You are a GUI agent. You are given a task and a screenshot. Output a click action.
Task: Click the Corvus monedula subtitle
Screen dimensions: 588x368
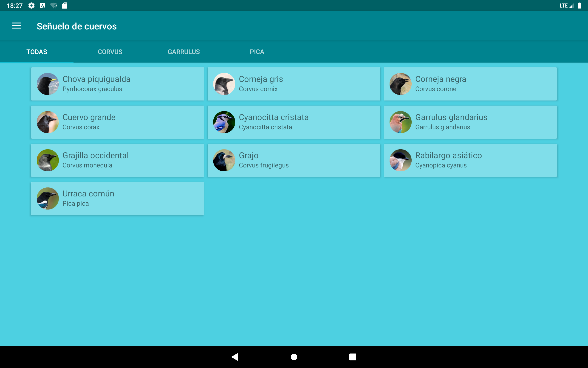point(87,166)
